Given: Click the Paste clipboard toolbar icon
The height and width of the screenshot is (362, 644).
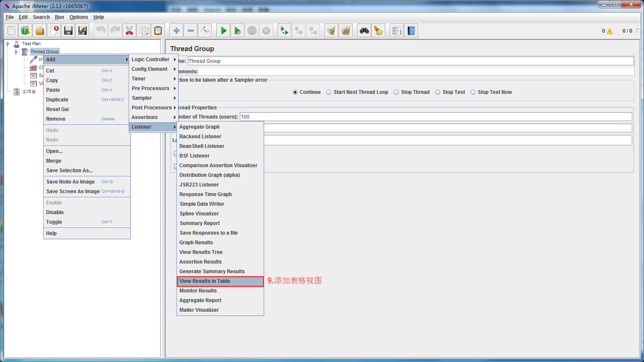Looking at the screenshot, I should click(158, 31).
